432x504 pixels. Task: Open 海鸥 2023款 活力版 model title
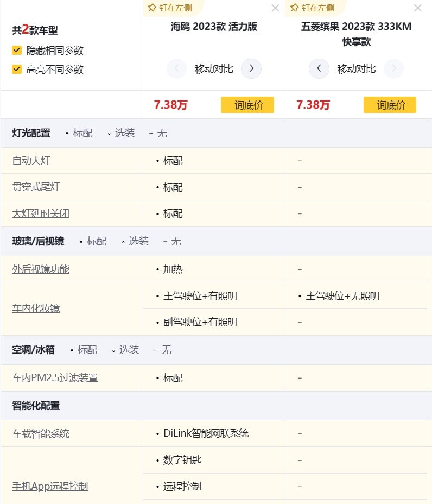point(214,27)
